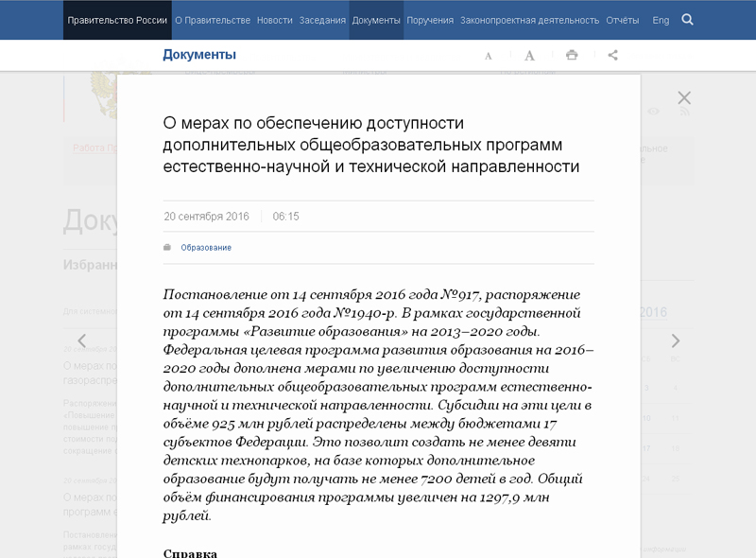Open Новости menu item
Image resolution: width=756 pixels, height=558 pixels.
(x=274, y=20)
